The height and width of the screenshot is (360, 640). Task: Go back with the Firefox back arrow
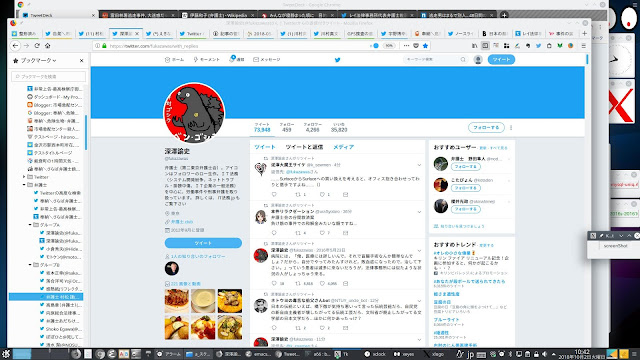(16, 46)
